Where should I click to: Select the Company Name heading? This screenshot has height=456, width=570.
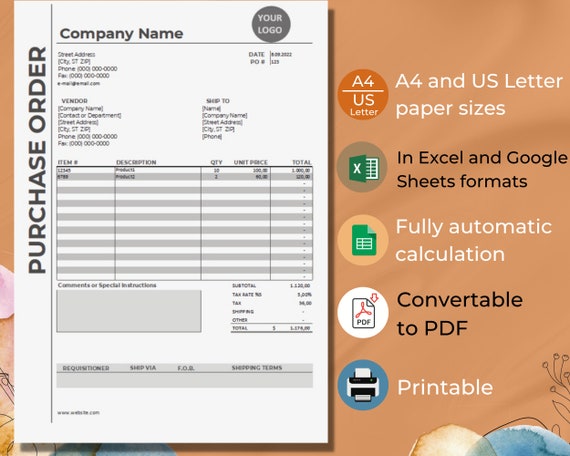click(x=121, y=33)
